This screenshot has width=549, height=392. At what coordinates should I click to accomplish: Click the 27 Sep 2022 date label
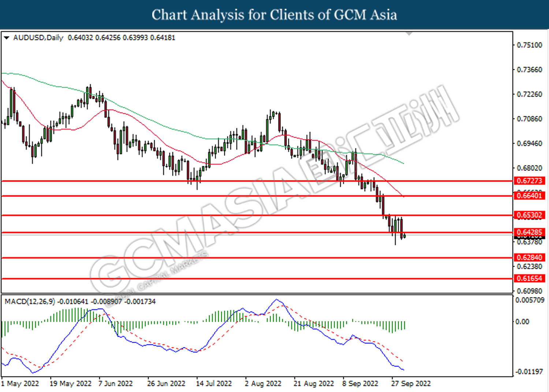(411, 384)
